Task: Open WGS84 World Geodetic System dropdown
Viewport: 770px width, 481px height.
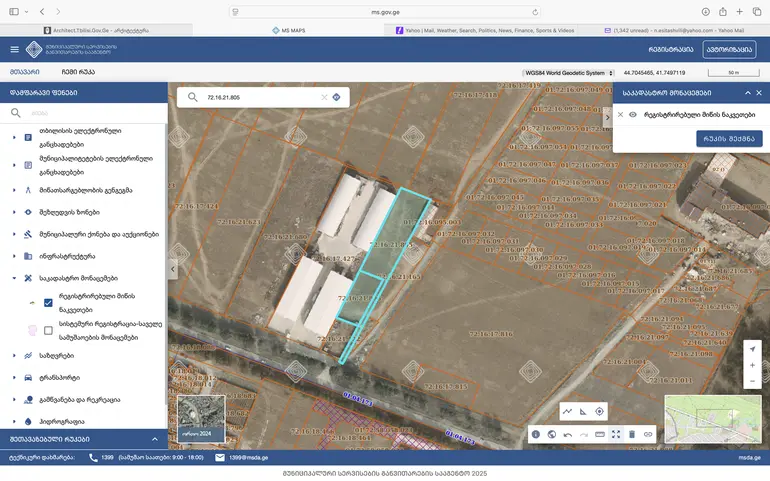Action: pos(569,73)
